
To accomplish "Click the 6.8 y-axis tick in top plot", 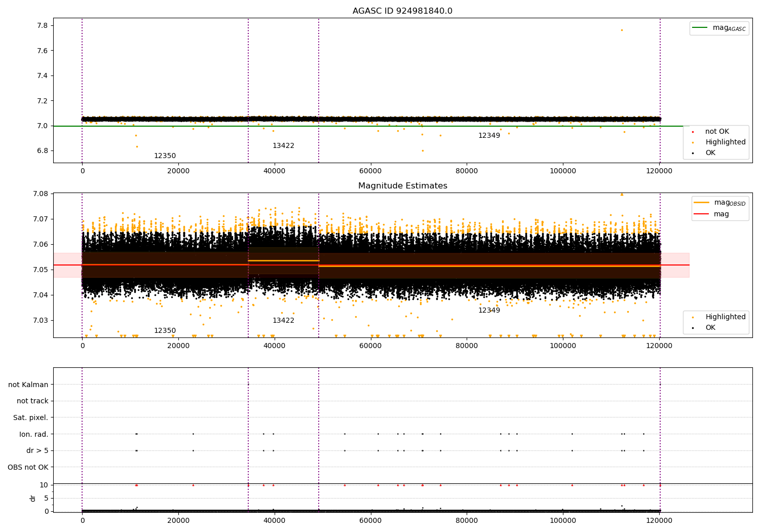I will coord(42,151).
